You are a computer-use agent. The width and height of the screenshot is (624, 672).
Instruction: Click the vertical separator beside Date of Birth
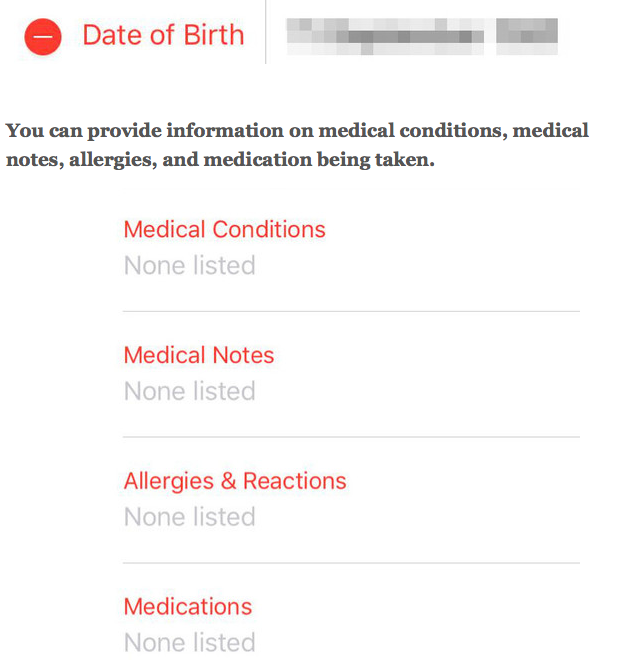coord(266,32)
